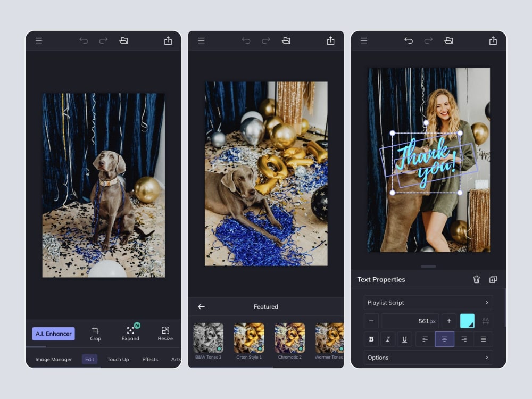Click the letter spacing AA icon
Image resolution: width=532 pixels, height=399 pixels.
point(486,321)
